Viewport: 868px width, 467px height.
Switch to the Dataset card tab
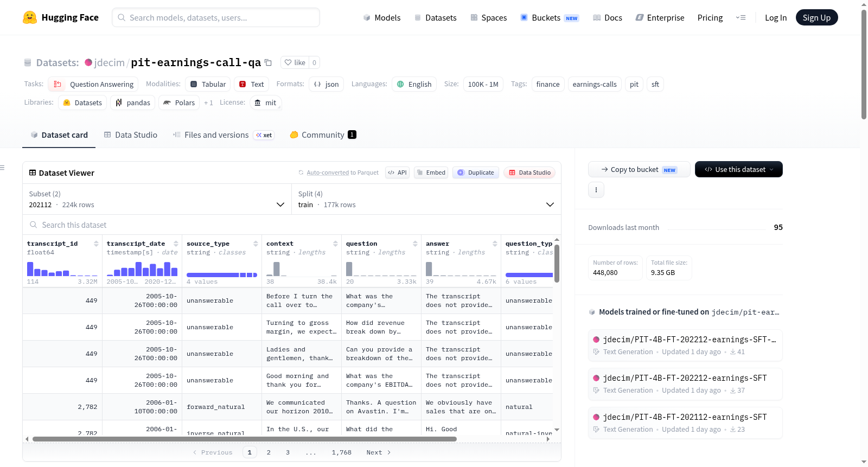pos(59,135)
